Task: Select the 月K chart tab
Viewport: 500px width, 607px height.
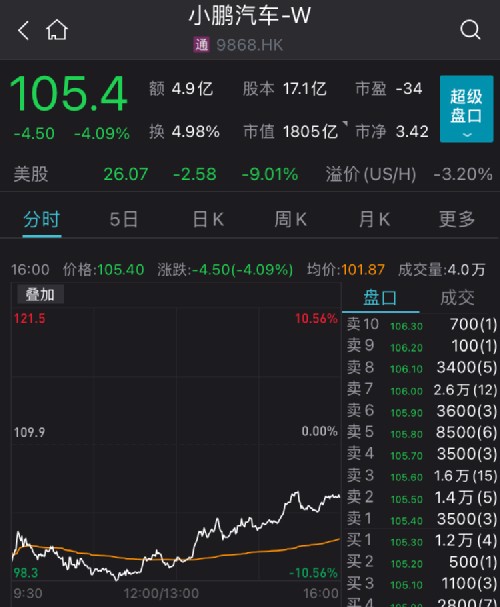Action: 374,219
